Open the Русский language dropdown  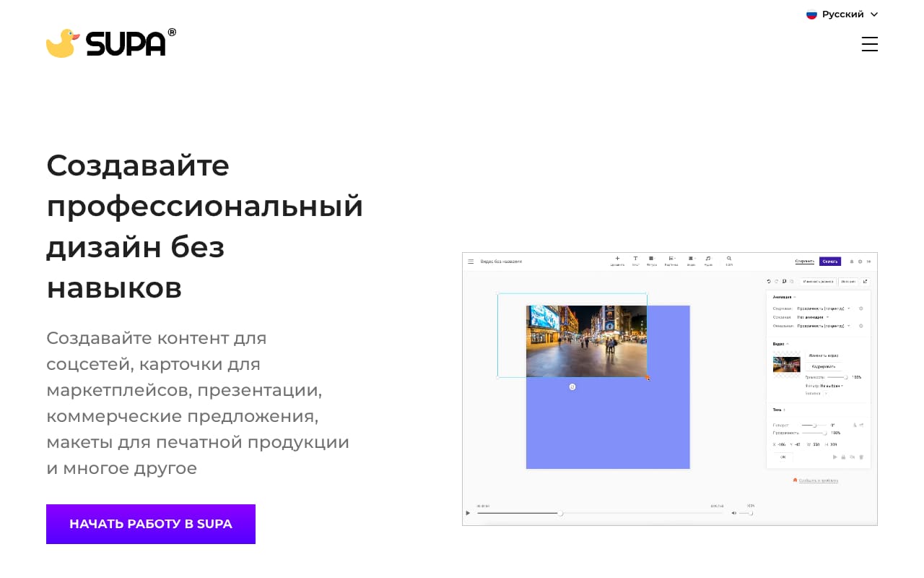[842, 14]
